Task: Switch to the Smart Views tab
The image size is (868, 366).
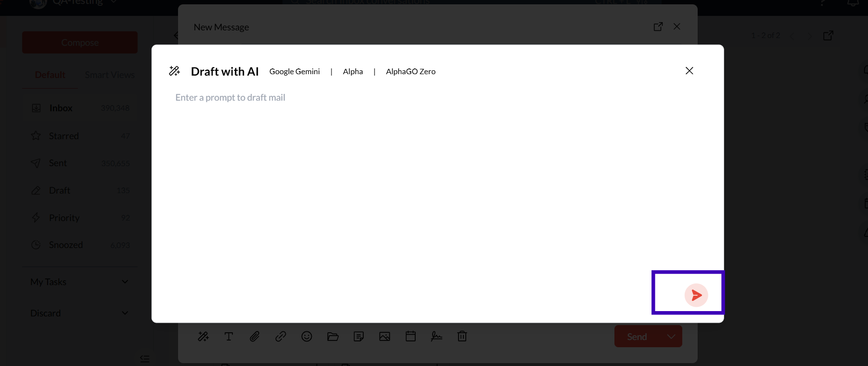Action: coord(110,75)
